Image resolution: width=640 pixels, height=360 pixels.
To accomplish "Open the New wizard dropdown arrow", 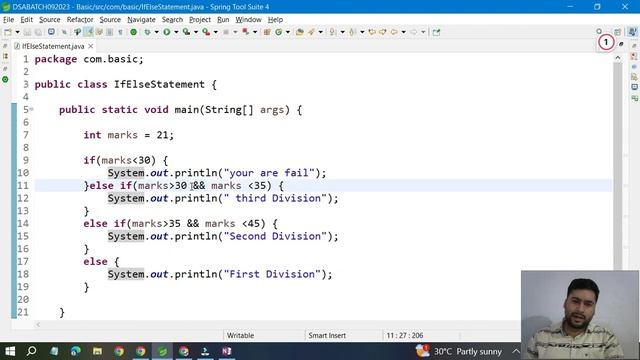I will [17, 32].
